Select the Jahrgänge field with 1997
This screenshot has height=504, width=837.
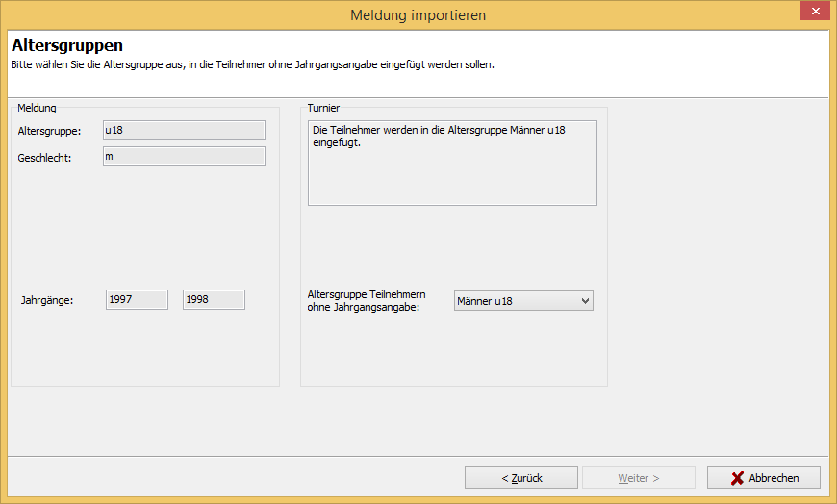click(x=137, y=299)
